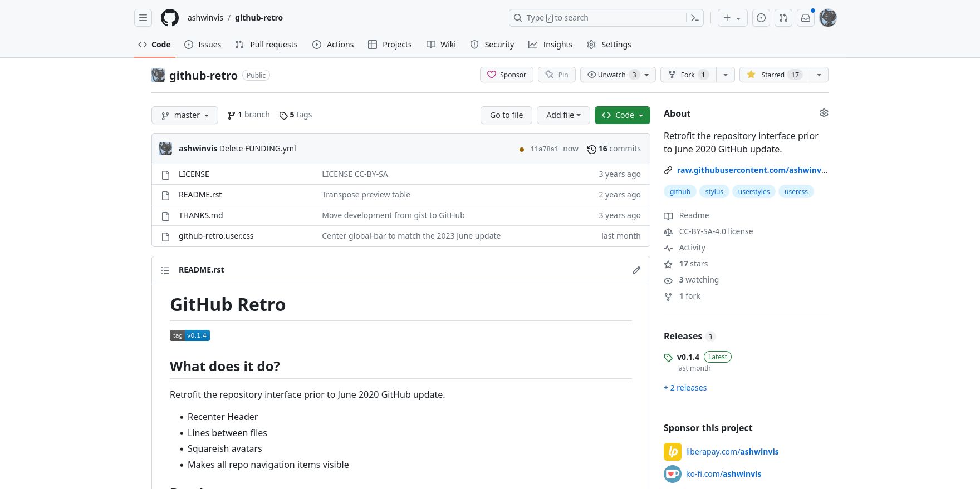Image resolution: width=980 pixels, height=489 pixels.
Task: Click the tag v0.1.4 badge in README
Action: pos(190,335)
